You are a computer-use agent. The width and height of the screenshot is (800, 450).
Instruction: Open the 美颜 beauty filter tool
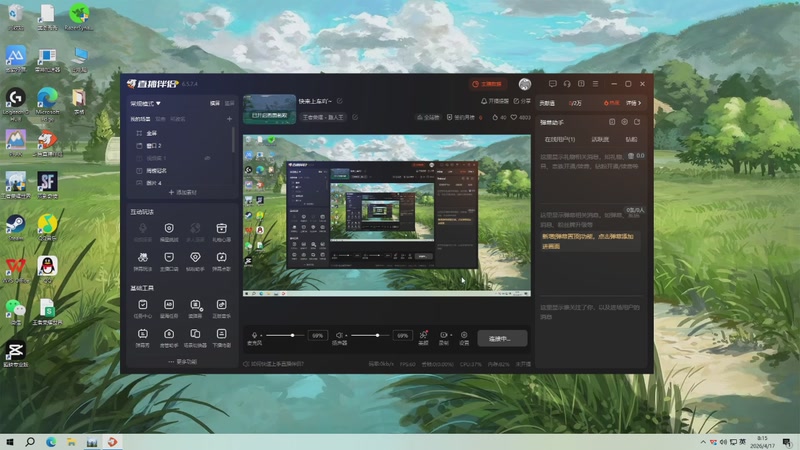[x=423, y=338]
